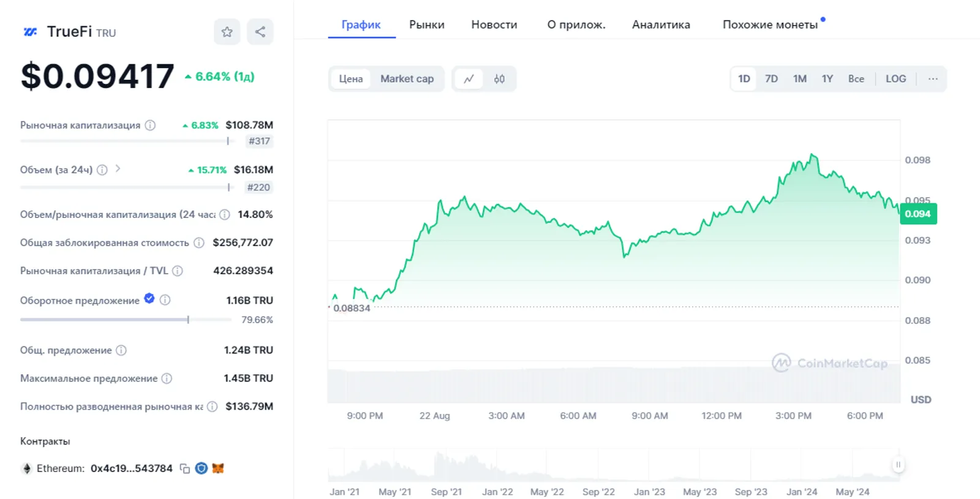Open info icon for Рыночная капитализация
Viewport: 980px width, 499px height.
(150, 125)
